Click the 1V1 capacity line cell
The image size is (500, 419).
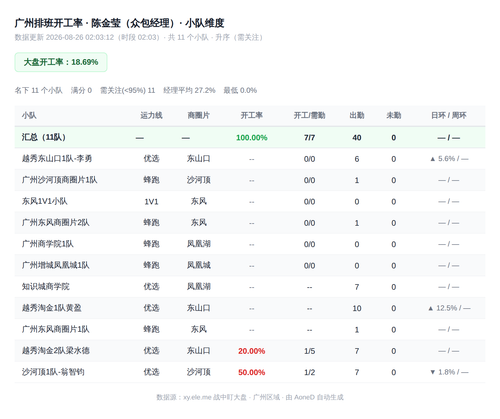click(151, 202)
